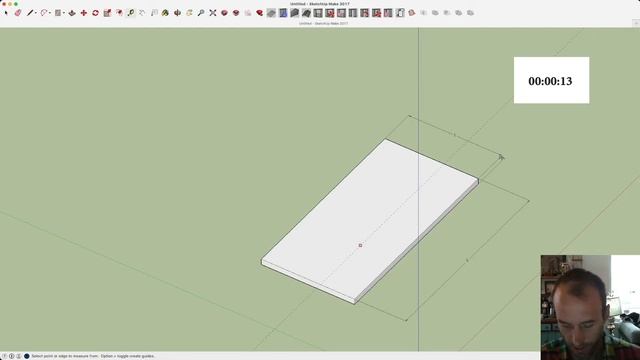Click the dark circle status bar icon
640x360 pixels.
pos(27,356)
